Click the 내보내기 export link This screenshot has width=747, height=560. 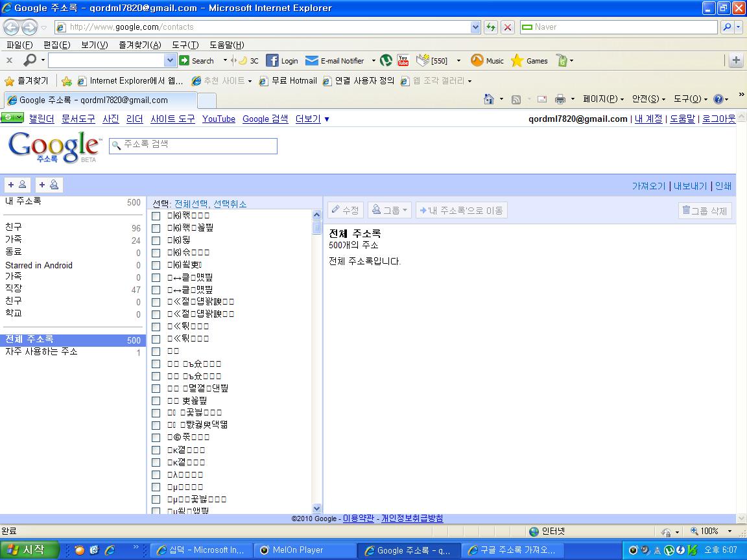pyautogui.click(x=691, y=186)
